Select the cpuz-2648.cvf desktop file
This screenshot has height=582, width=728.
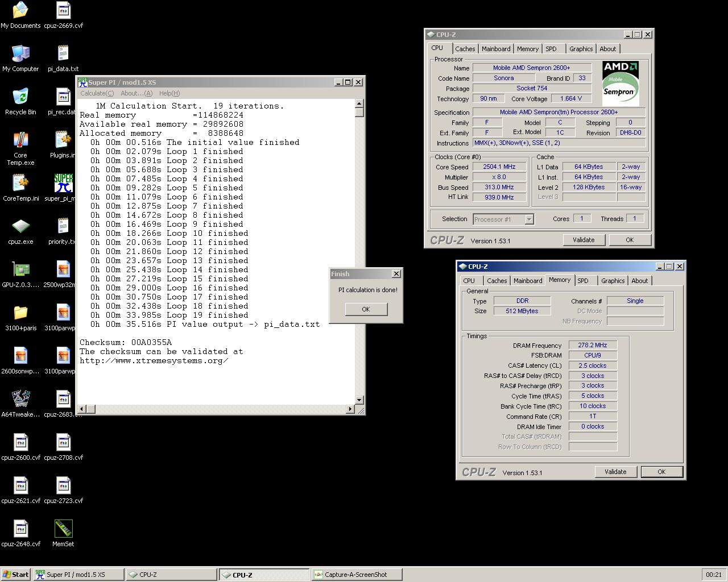click(x=20, y=534)
